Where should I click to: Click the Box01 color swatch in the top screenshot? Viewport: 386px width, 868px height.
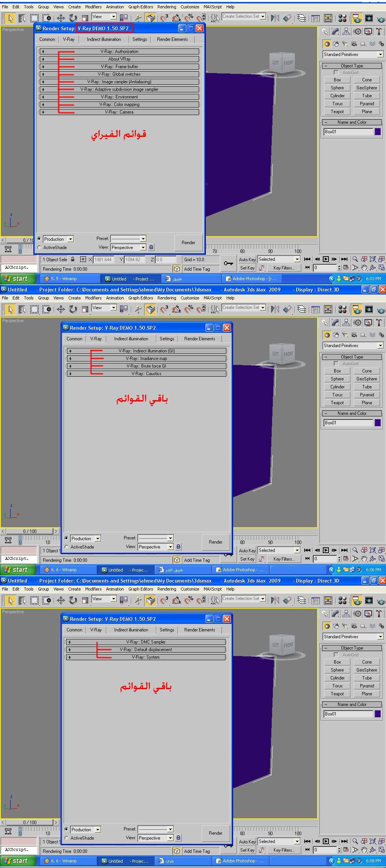coord(378,132)
